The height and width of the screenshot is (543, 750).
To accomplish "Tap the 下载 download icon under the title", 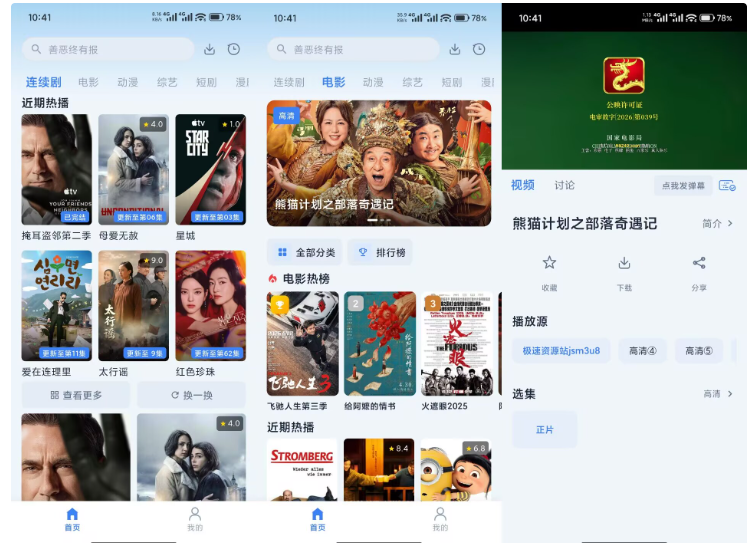I will [624, 263].
